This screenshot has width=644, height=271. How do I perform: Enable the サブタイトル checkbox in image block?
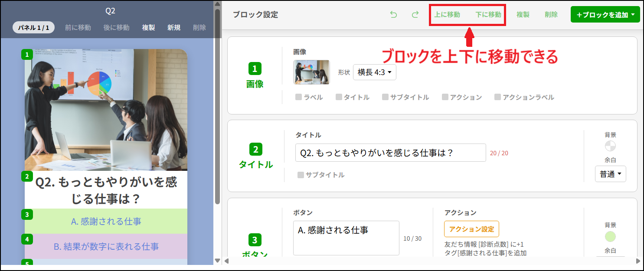(385, 97)
